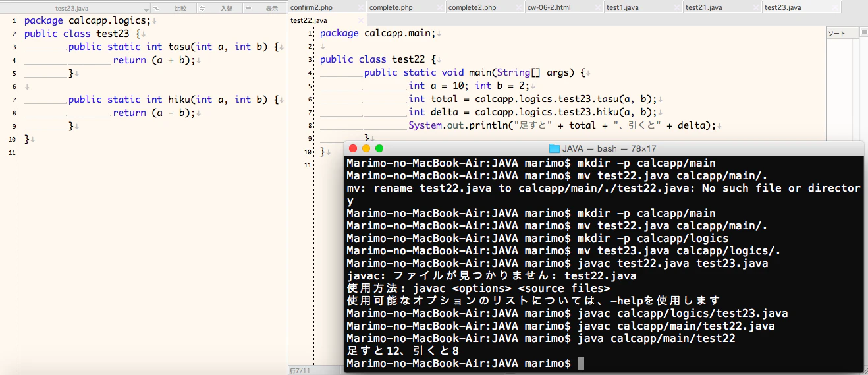
Task: Click the 'public class test22 {' line
Action: pyautogui.click(x=378, y=59)
